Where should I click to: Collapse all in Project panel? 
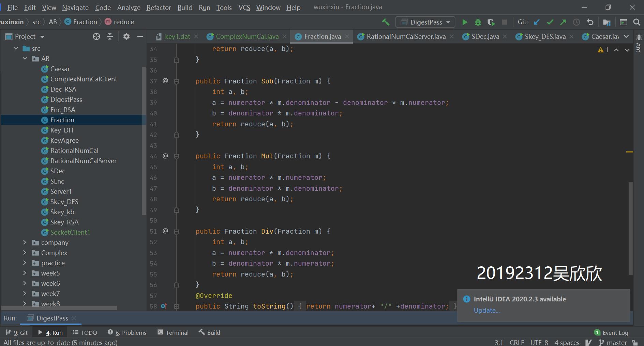click(110, 36)
